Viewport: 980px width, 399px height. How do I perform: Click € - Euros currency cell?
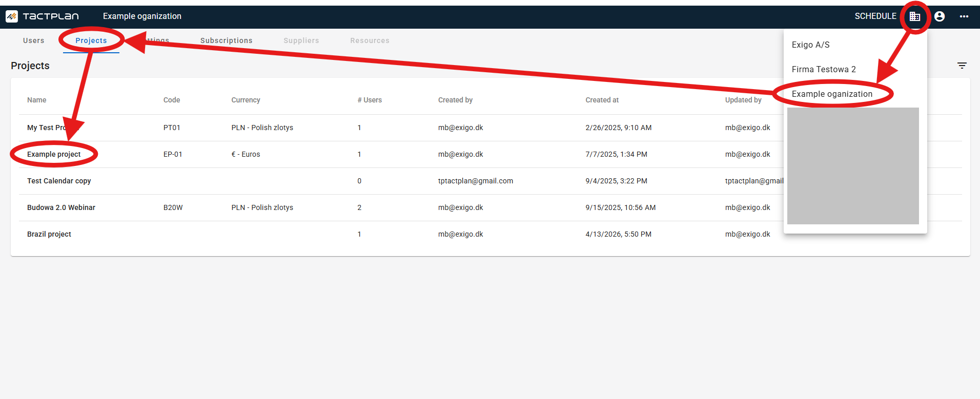point(246,154)
